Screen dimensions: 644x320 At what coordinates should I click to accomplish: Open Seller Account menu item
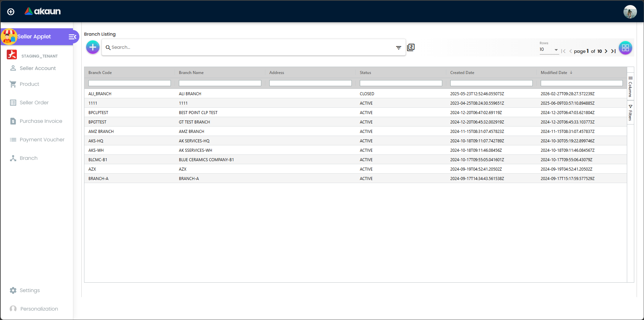coord(38,68)
